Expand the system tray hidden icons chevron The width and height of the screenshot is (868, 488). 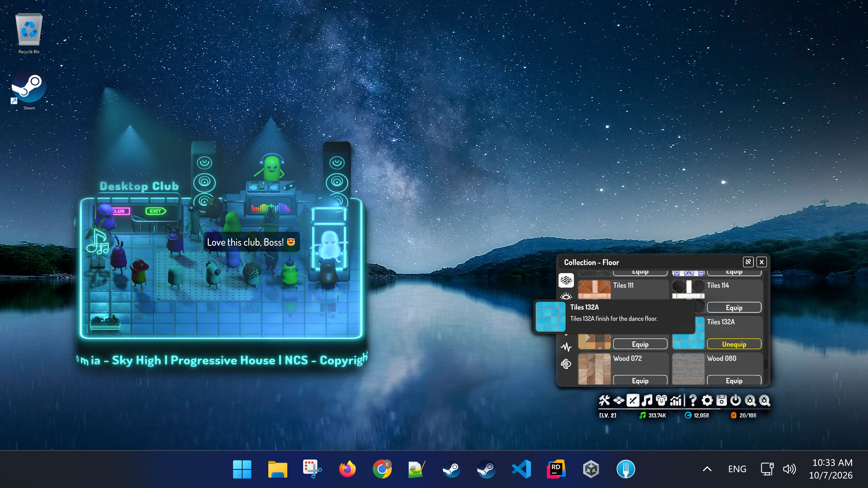click(x=707, y=469)
